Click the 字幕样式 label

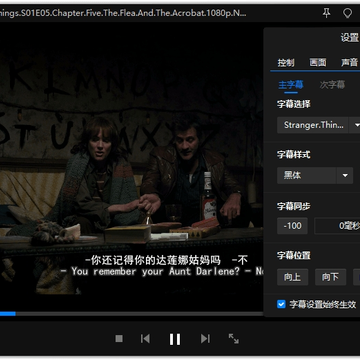point(294,155)
